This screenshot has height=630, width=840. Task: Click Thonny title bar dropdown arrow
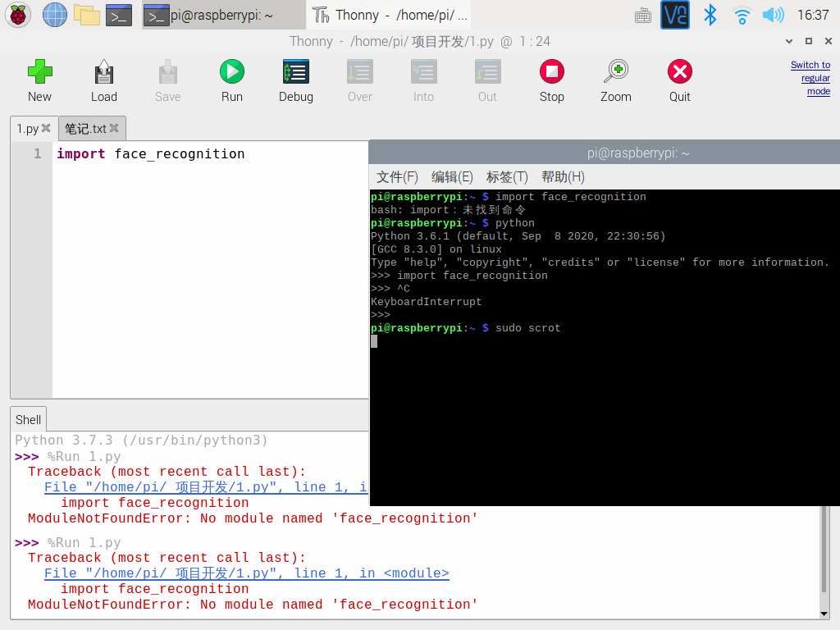point(789,41)
